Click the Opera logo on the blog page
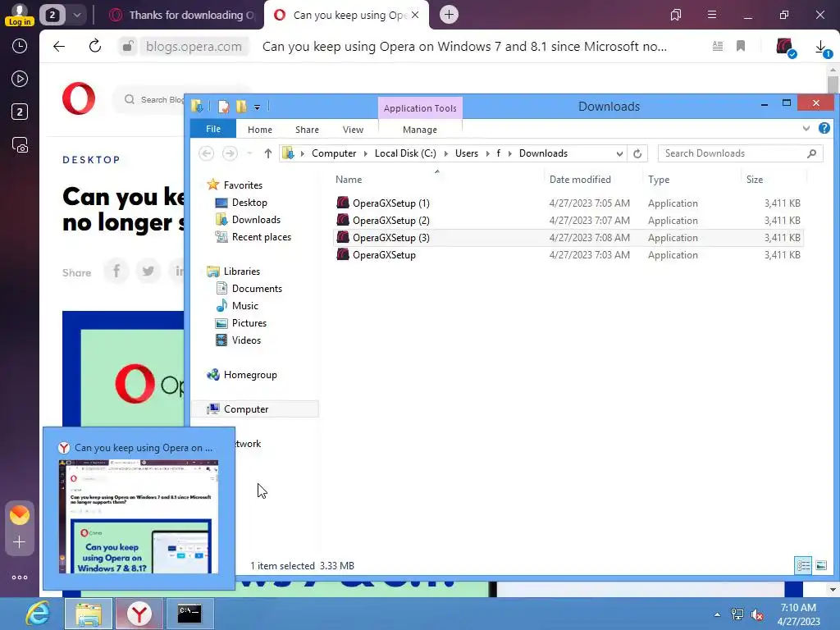Viewport: 840px width, 630px height. click(x=79, y=99)
